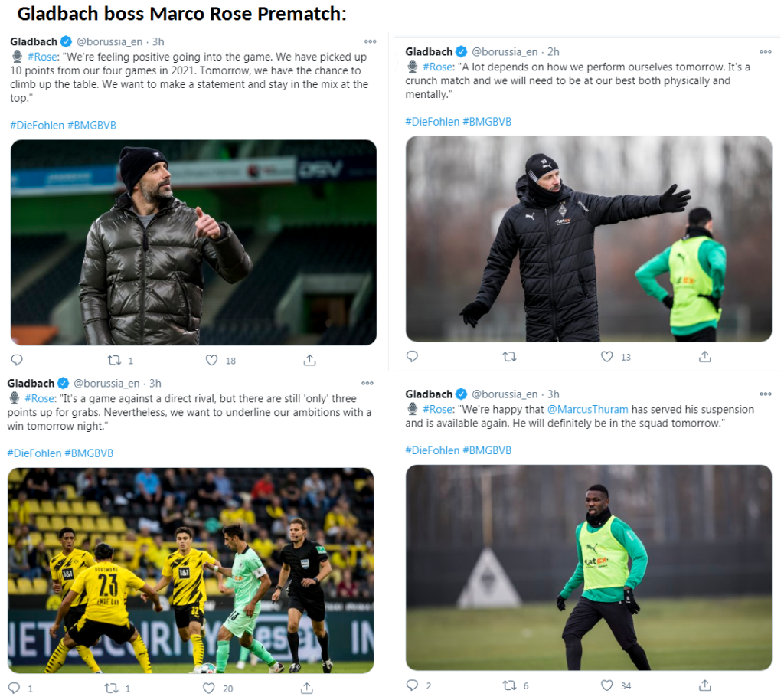Viewport: 784px width, 700px height.
Task: Open the more-options menu on the Thuram tweet
Action: [x=765, y=394]
